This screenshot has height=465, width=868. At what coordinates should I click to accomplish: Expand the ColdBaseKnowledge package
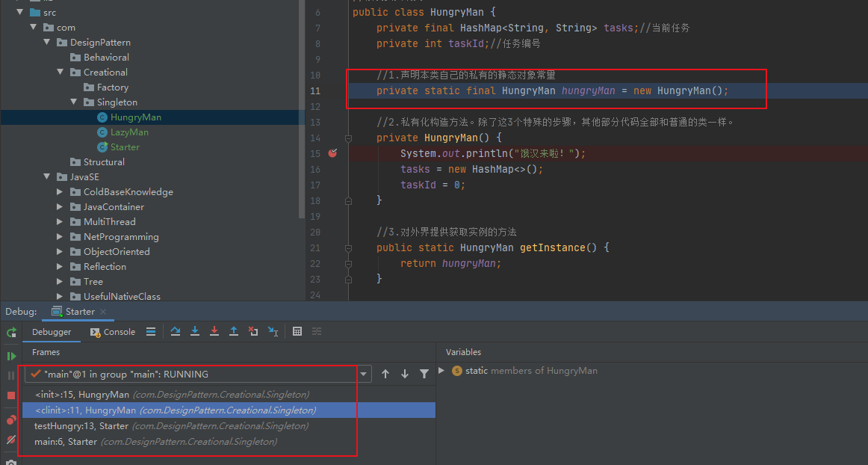tap(60, 191)
